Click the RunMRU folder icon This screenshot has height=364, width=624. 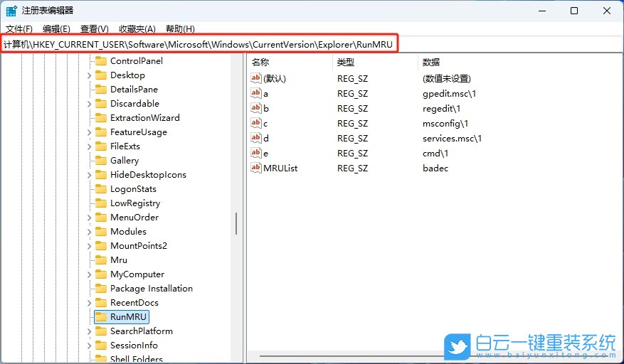[101, 317]
